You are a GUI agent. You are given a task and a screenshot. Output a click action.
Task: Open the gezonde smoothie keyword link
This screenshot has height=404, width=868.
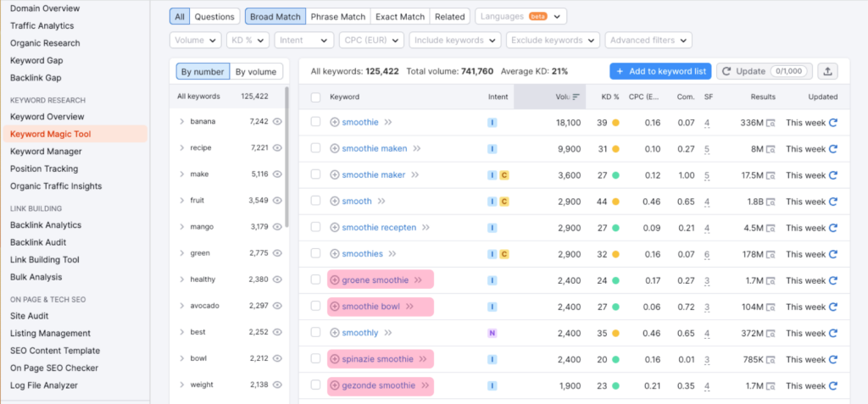pyautogui.click(x=379, y=385)
